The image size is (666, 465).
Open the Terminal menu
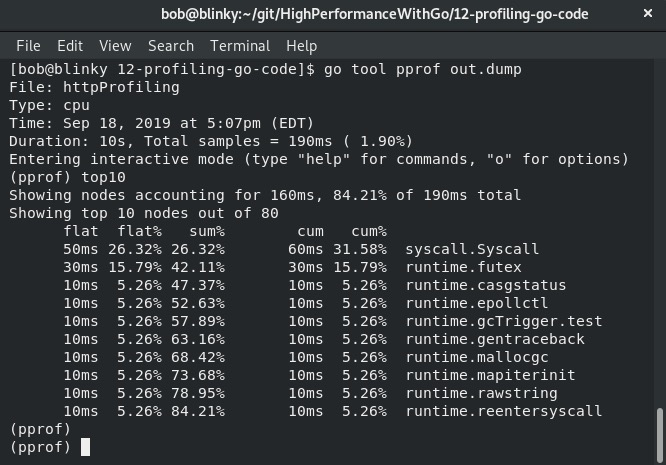(x=240, y=46)
